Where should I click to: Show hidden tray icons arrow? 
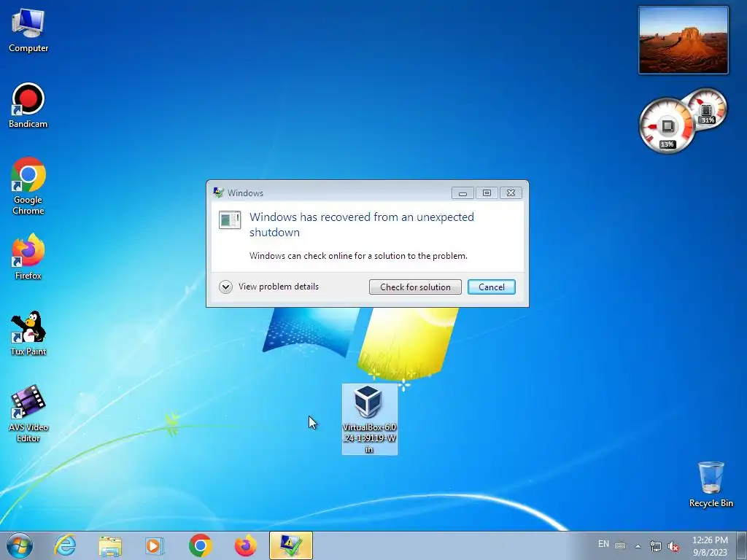click(638, 546)
